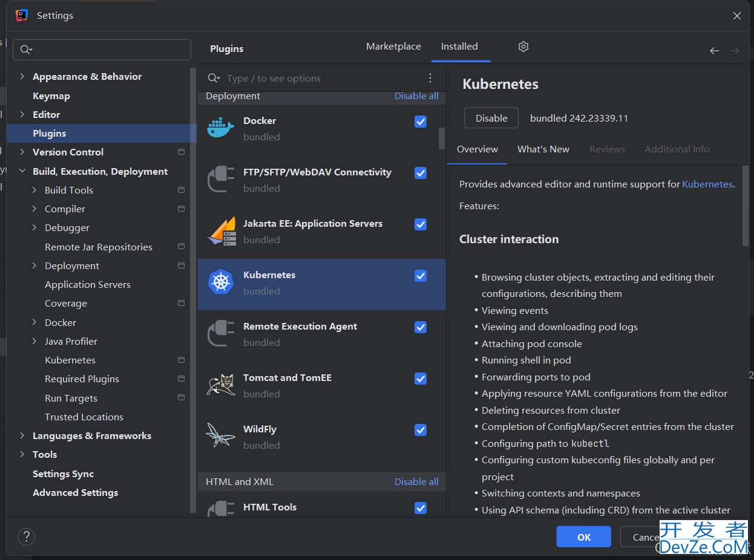The height and width of the screenshot is (560, 754).
Task: Click the settings tree scrollbar
Action: click(x=193, y=290)
